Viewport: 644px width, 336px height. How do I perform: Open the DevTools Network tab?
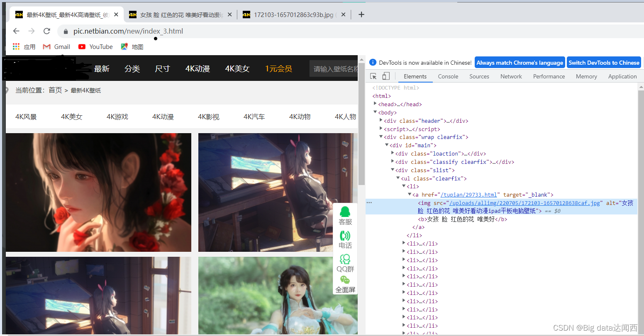tap(511, 76)
